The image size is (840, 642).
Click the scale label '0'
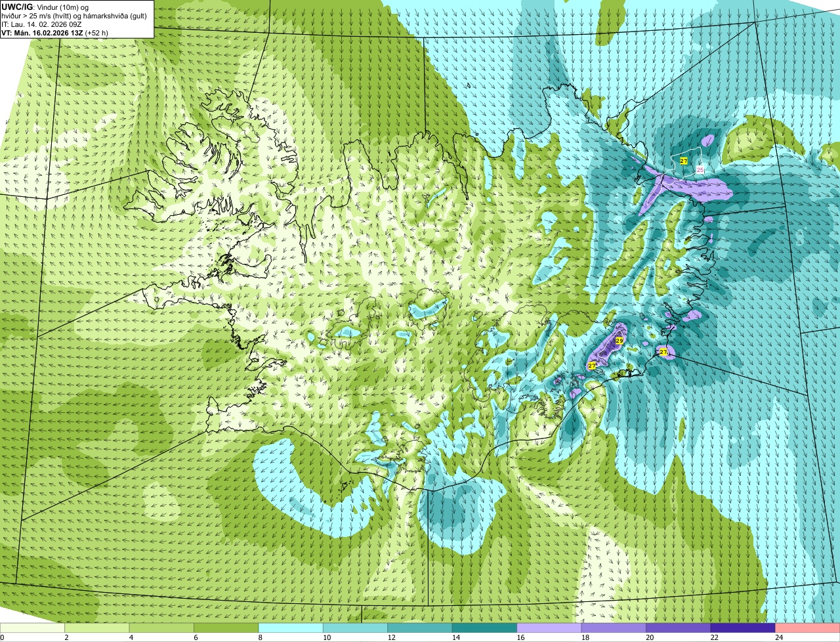[2, 637]
